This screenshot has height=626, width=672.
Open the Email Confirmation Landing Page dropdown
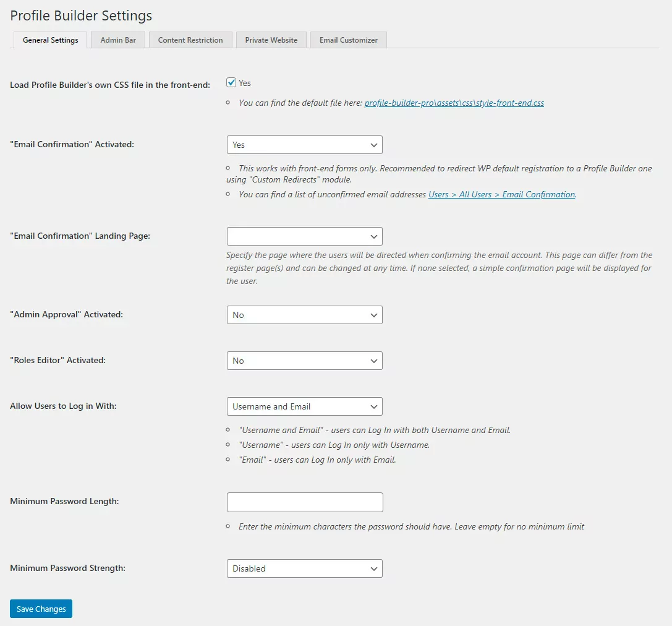[305, 236]
